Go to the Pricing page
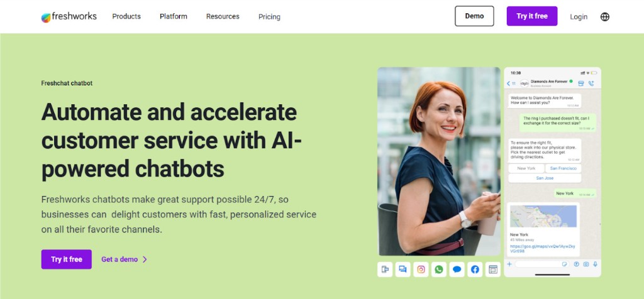 coord(269,17)
